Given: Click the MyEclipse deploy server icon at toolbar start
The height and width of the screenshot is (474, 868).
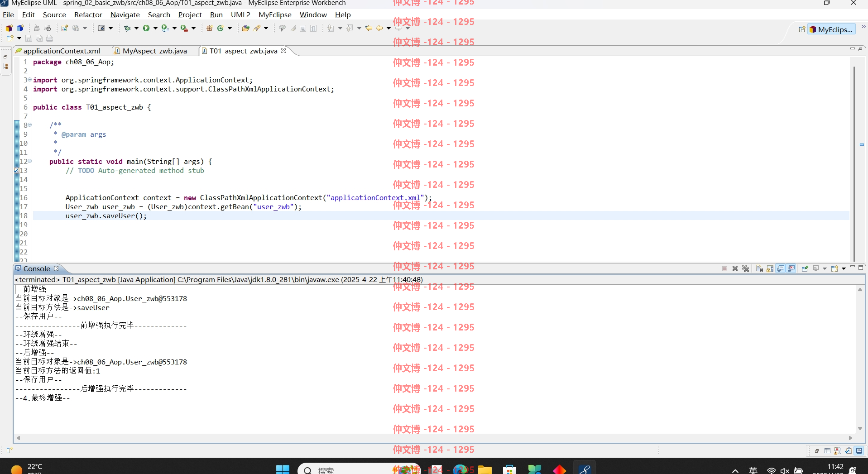Looking at the screenshot, I should (9, 29).
